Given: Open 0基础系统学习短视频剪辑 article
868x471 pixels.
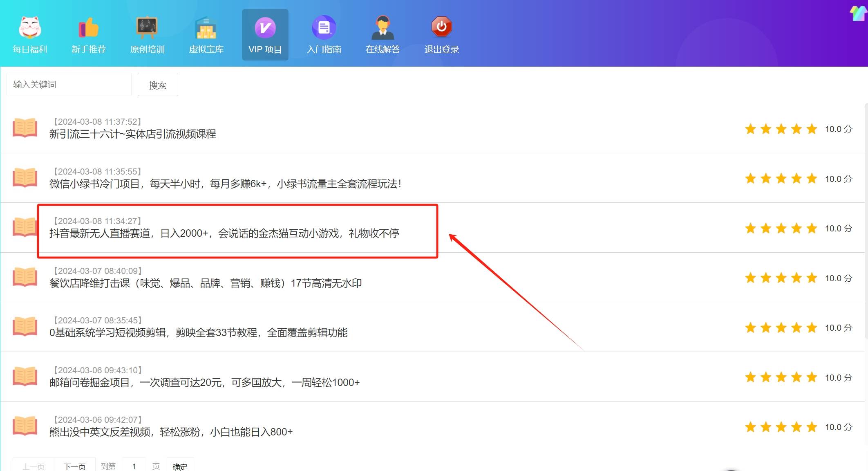Looking at the screenshot, I should coord(199,333).
